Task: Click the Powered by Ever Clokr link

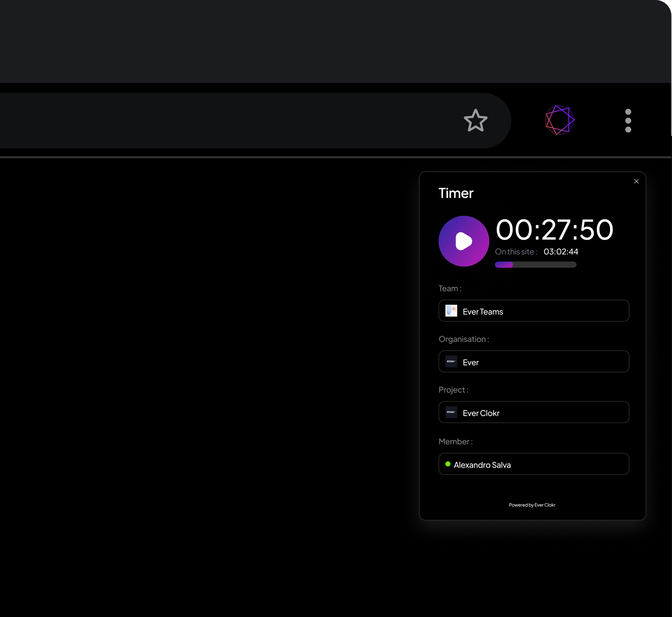Action: pos(532,505)
